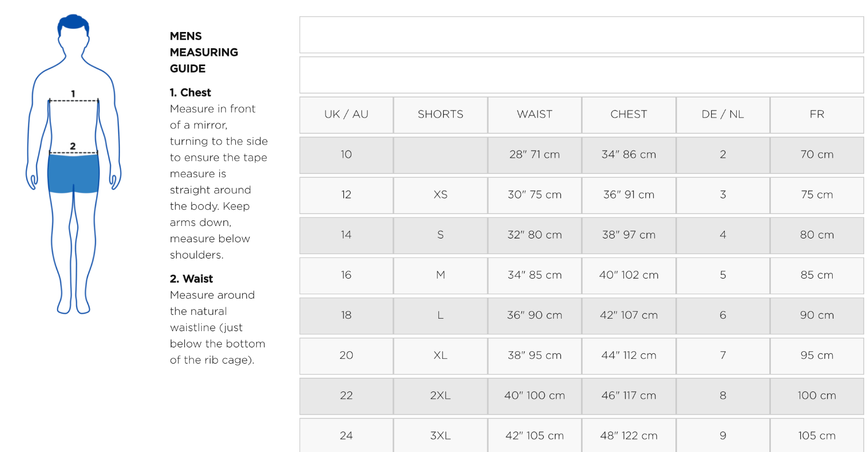
Task: Select the UK / AU size 18 cell
Action: pyautogui.click(x=346, y=315)
